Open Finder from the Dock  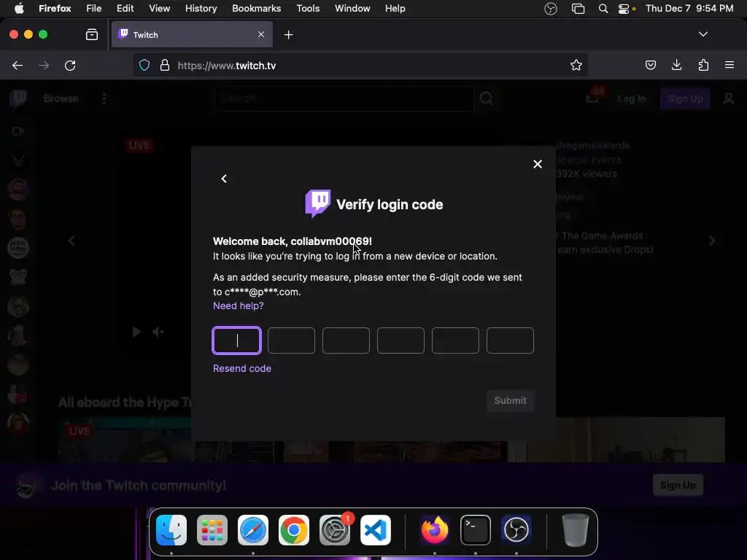pos(171,530)
